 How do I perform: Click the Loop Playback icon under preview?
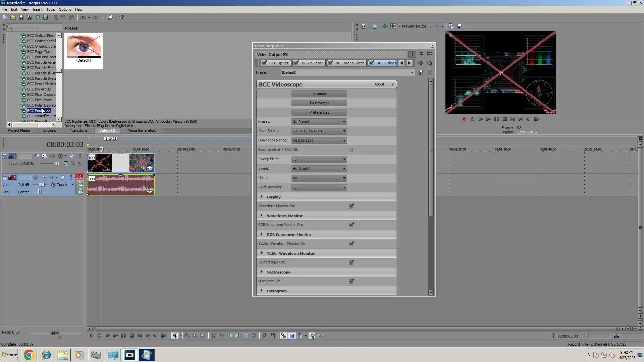[472, 119]
